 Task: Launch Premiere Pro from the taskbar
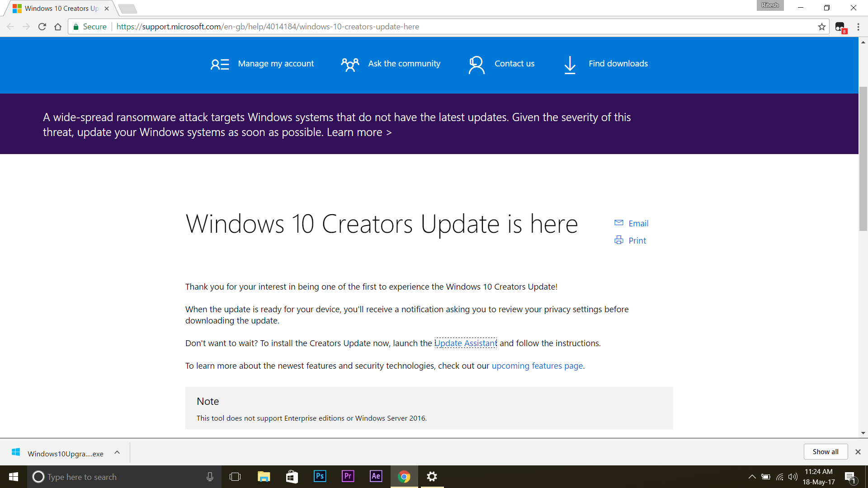(x=348, y=476)
